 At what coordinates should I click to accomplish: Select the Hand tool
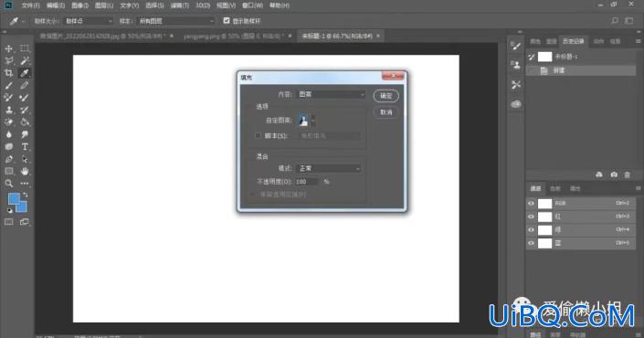pos(25,171)
